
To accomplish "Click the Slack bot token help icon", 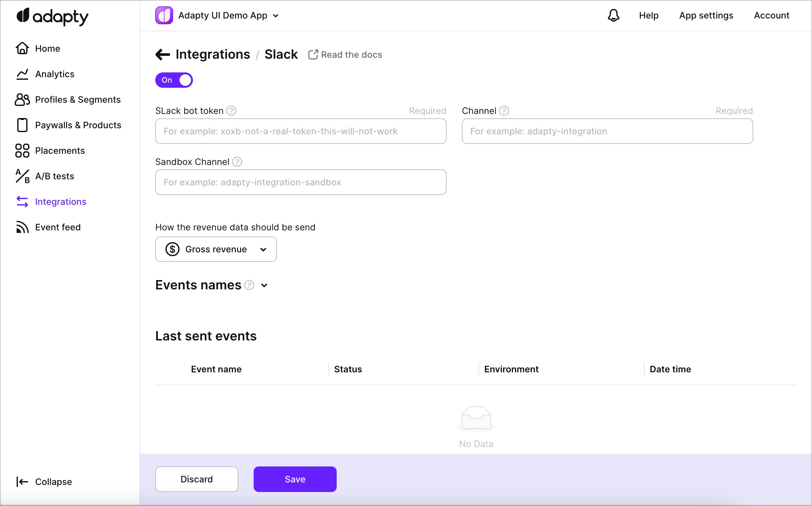I will coord(231,111).
